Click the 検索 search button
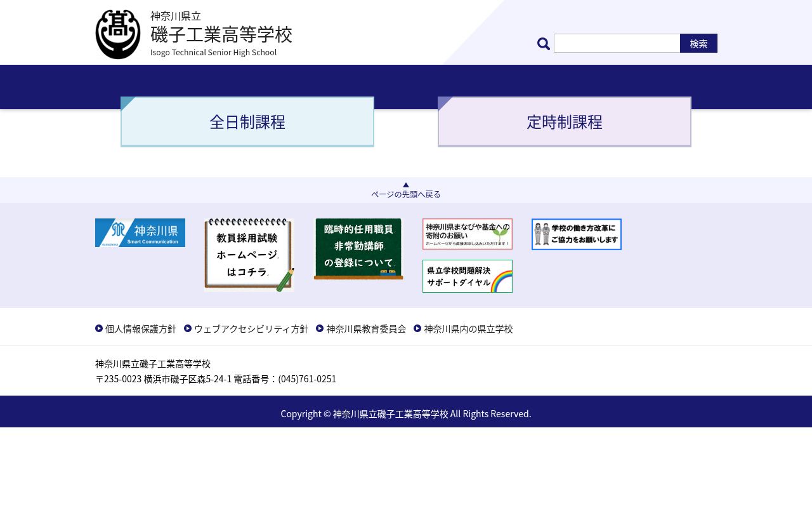Viewport: 812px width, 508px height. 699,43
